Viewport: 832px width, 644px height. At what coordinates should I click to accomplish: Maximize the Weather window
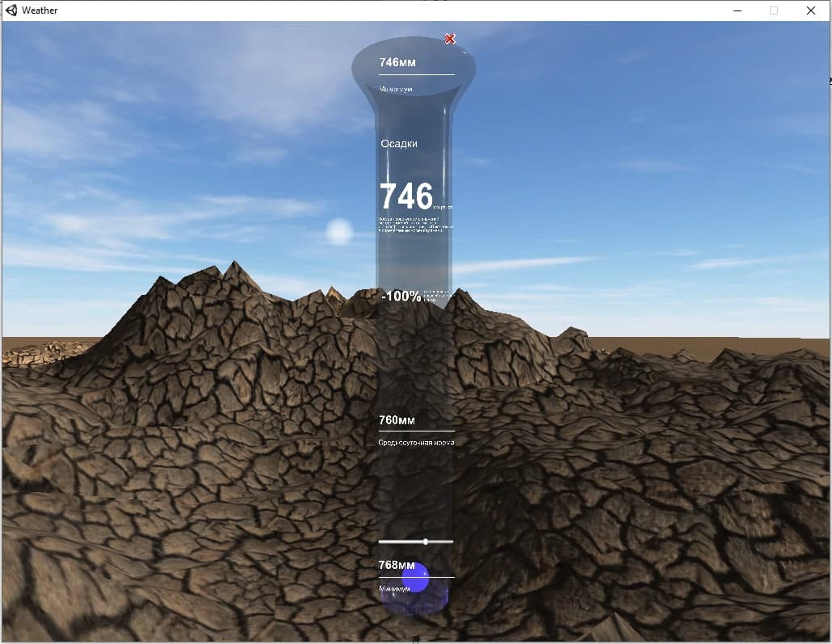tap(774, 11)
